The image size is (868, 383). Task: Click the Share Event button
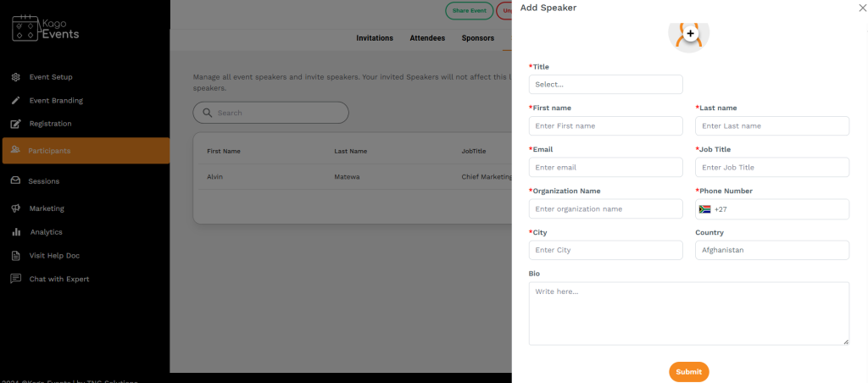point(469,11)
